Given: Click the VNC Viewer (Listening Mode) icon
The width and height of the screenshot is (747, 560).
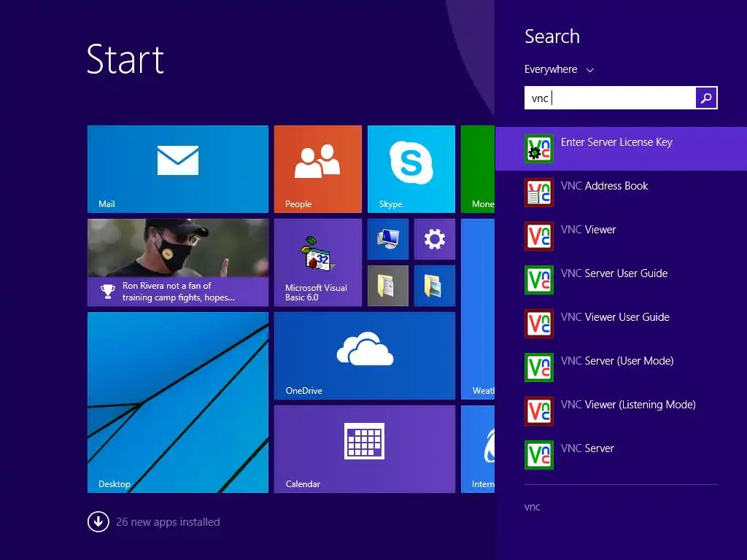Looking at the screenshot, I should 539,411.
